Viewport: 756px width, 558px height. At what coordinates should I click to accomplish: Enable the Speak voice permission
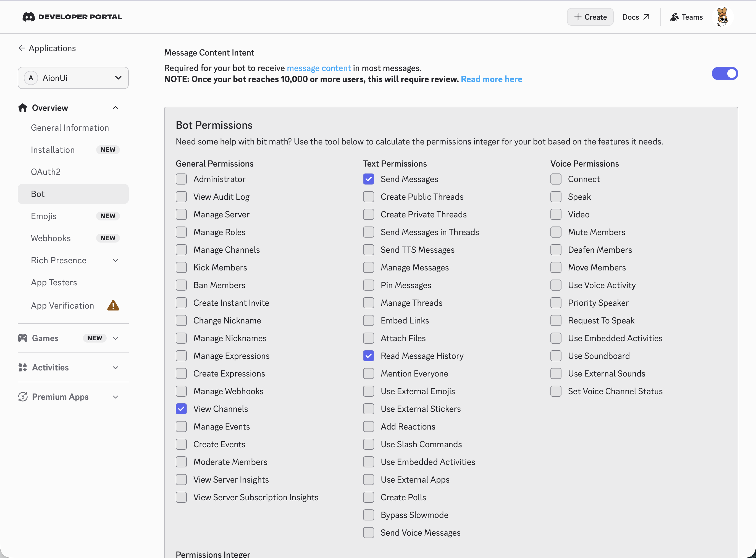coord(556,197)
